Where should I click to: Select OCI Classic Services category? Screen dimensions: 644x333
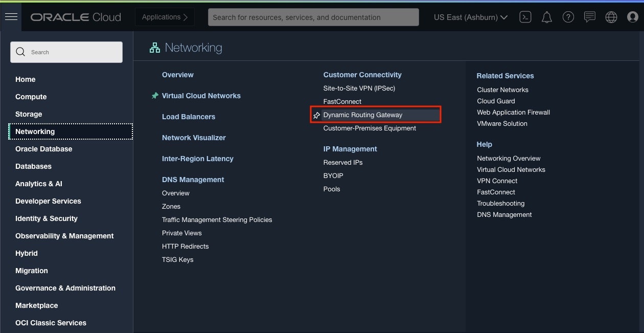point(51,323)
